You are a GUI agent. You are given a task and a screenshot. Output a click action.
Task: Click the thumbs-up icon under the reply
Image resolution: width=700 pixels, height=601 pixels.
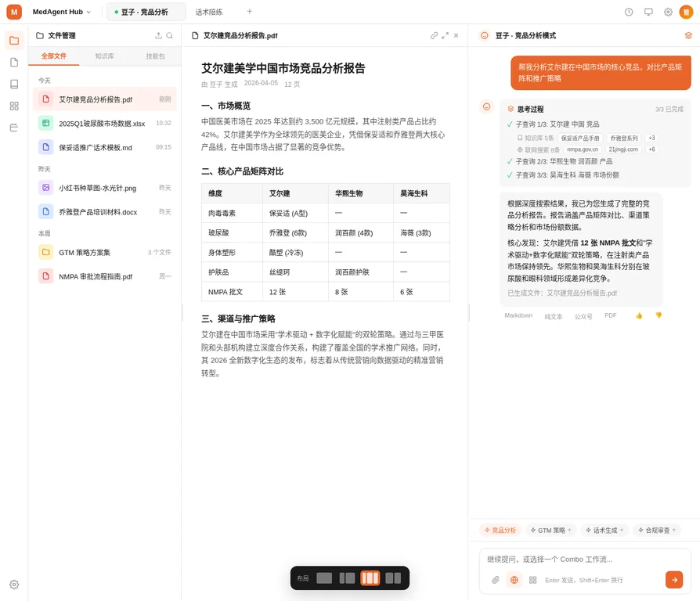pyautogui.click(x=639, y=315)
